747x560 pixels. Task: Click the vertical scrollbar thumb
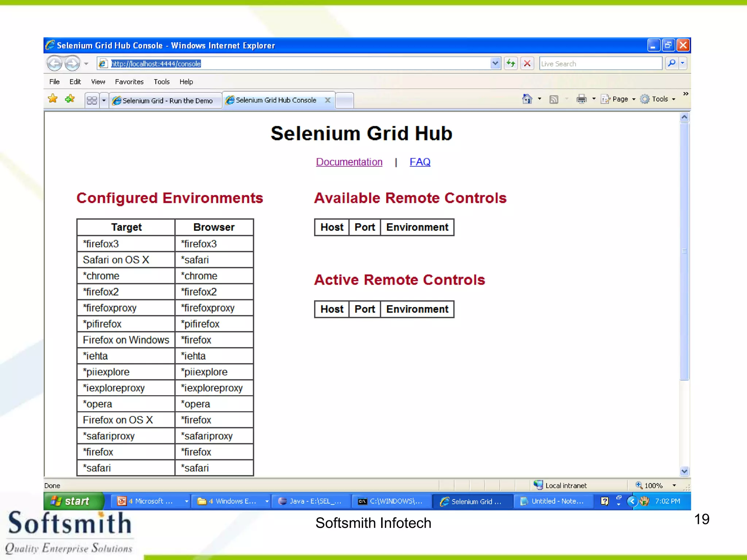click(684, 251)
